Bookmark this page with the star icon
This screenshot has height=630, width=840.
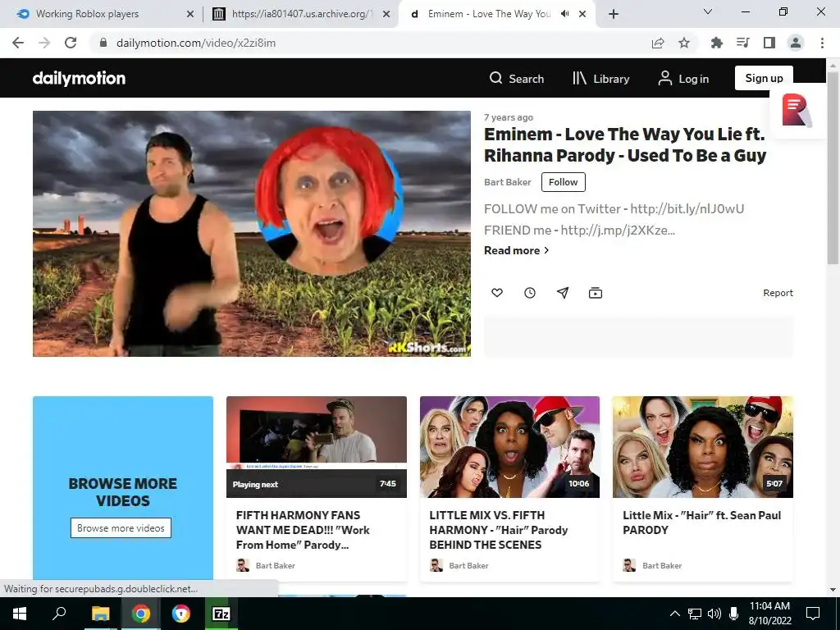[684, 43]
